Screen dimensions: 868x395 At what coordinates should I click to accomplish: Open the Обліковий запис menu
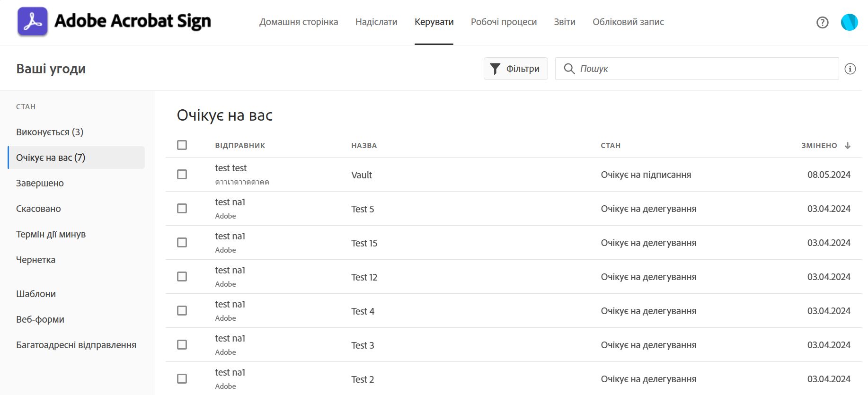click(628, 22)
